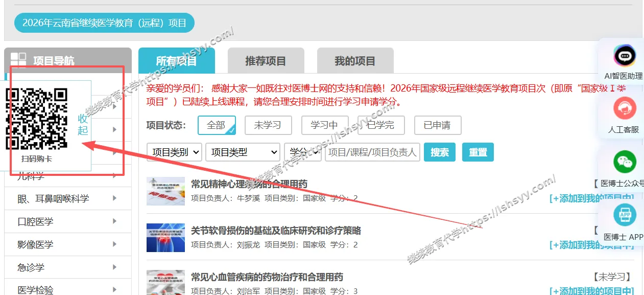Click 项目负责人: 刘振龙 text
The image size is (644, 295).
(x=225, y=245)
